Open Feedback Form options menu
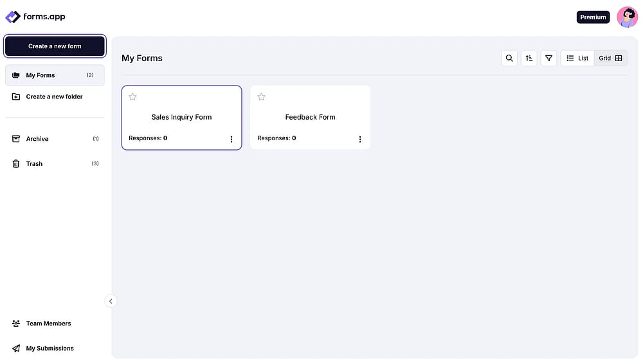 point(360,139)
